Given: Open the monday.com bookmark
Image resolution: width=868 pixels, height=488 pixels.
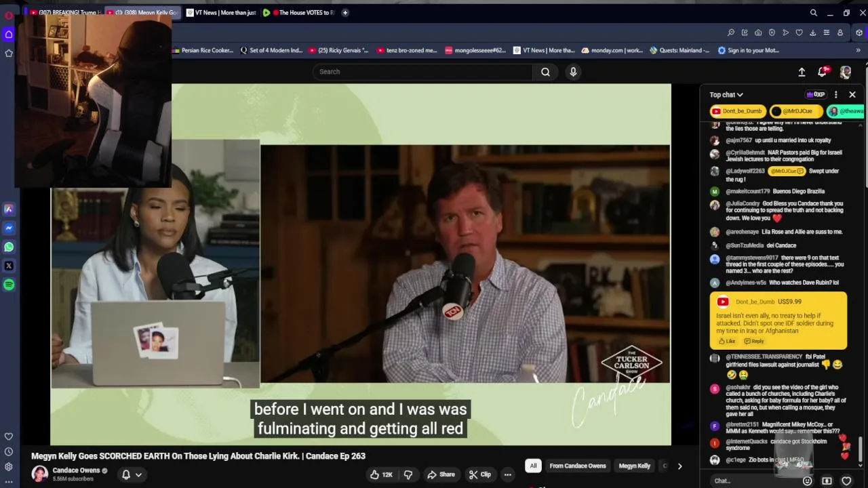Looking at the screenshot, I should tap(612, 50).
